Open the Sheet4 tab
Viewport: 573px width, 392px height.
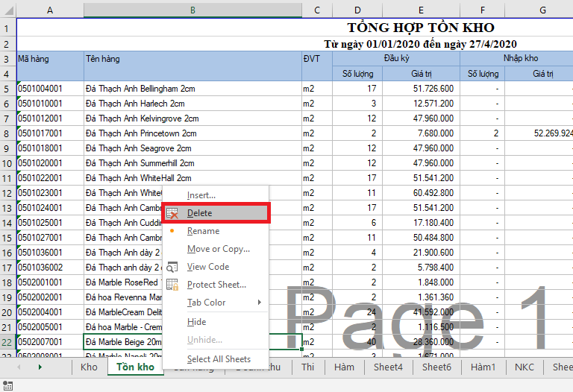pyautogui.click(x=387, y=367)
